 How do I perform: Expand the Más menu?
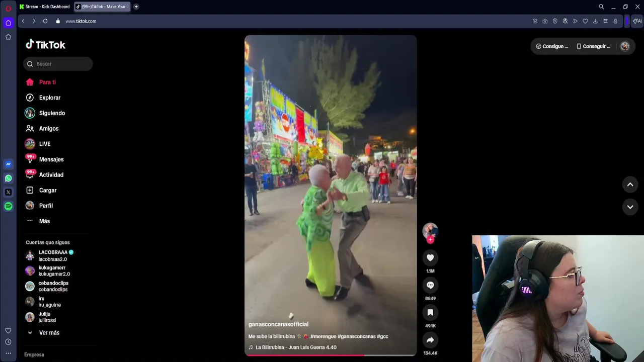pyautogui.click(x=38, y=221)
